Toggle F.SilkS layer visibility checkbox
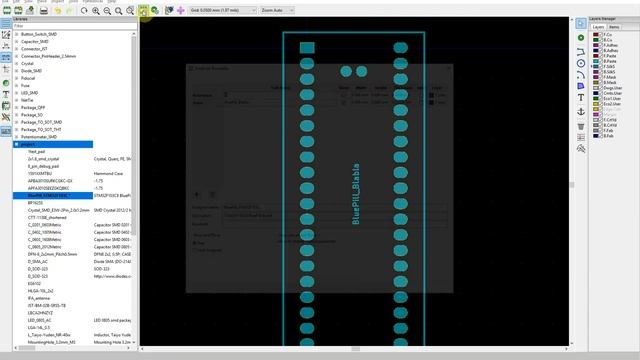 [600, 67]
